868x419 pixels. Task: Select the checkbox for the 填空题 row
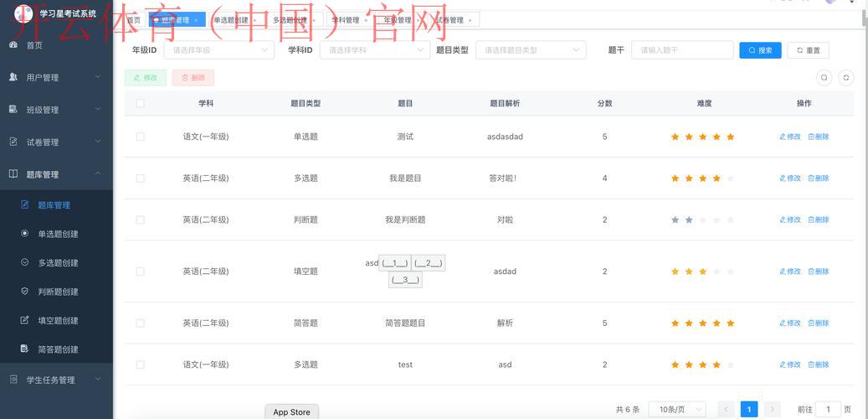(140, 272)
